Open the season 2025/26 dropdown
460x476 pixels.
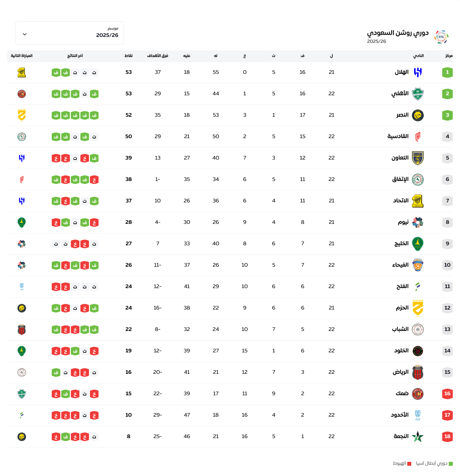pos(70,33)
